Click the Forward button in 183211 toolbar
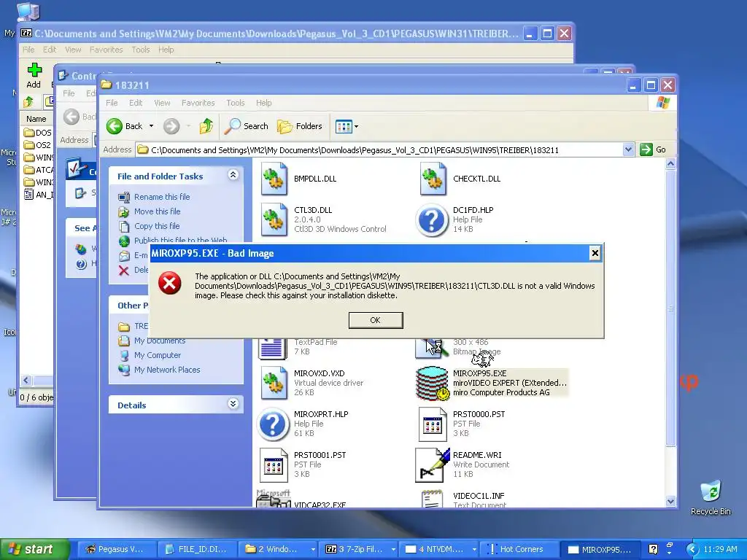Viewport: 747px width, 560px height. tap(171, 126)
